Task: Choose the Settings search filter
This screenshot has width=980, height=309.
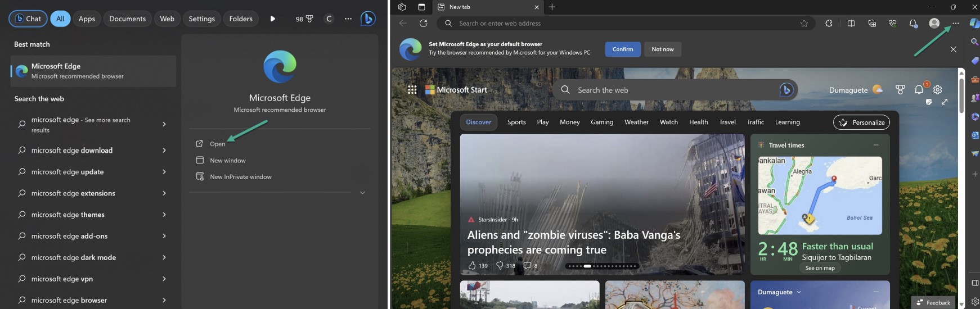Action: coord(201,19)
